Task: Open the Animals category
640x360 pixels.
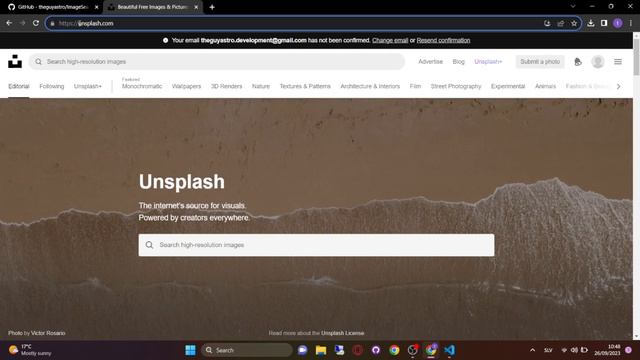Action: 545,86
